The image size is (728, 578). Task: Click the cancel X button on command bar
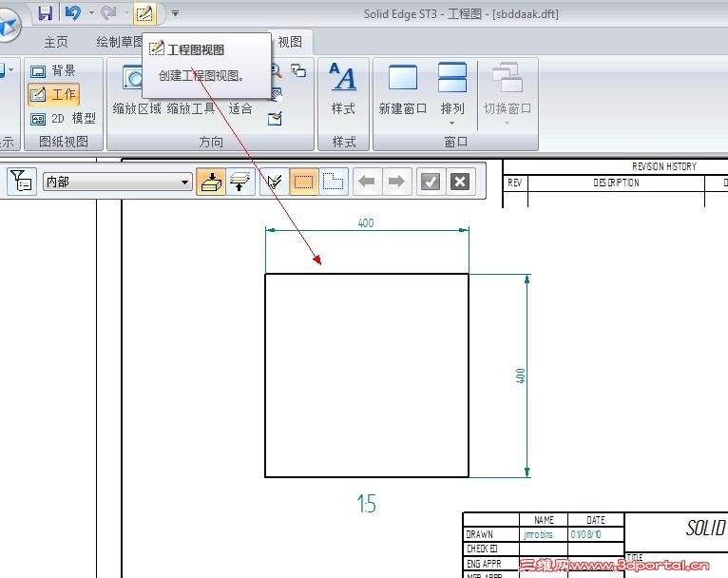pos(460,182)
